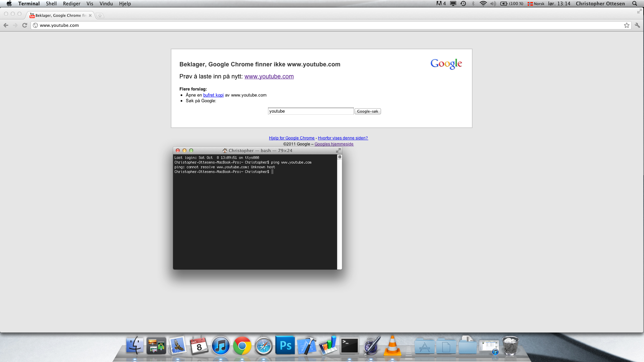Click the bufret kopi link

coord(213,95)
